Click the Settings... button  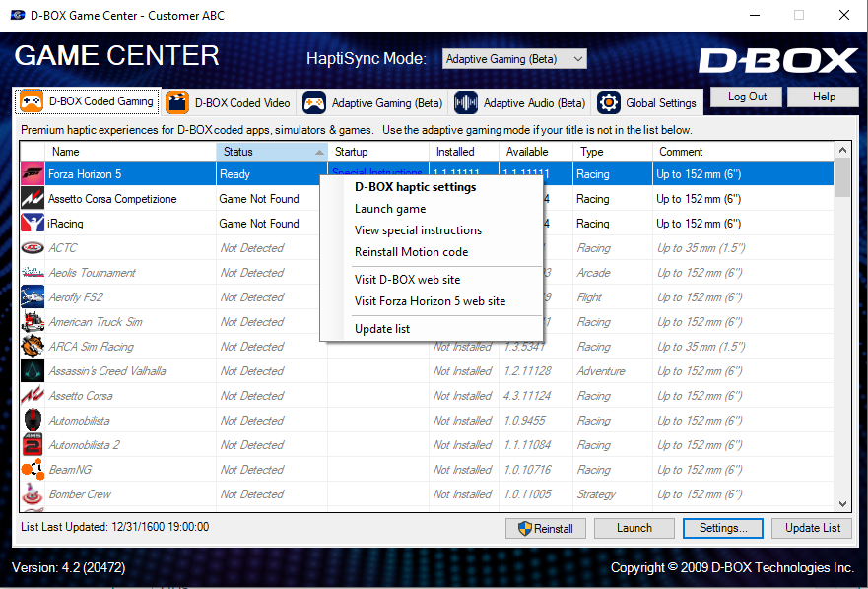722,528
